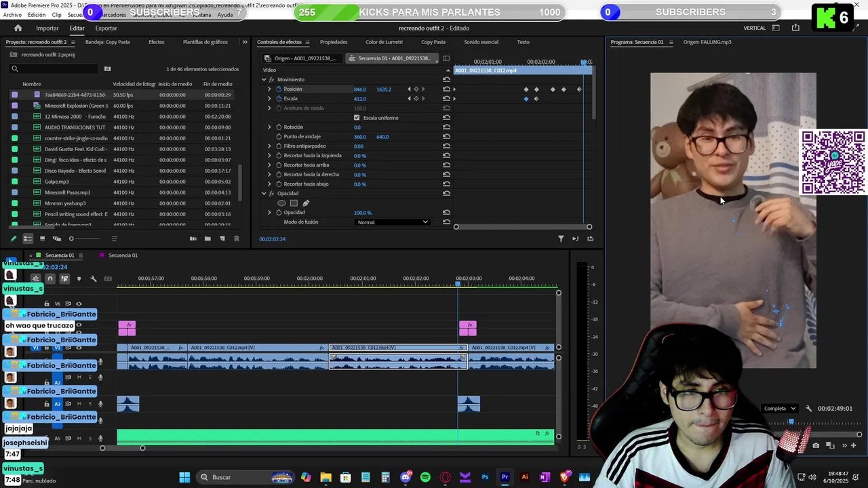Click the Project panel search field
The height and width of the screenshot is (488, 868).
(x=54, y=68)
